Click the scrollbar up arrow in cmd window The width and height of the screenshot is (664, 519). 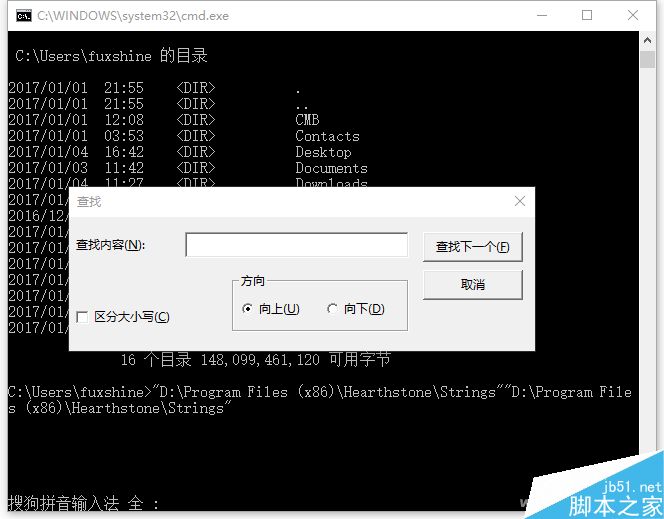click(x=647, y=40)
